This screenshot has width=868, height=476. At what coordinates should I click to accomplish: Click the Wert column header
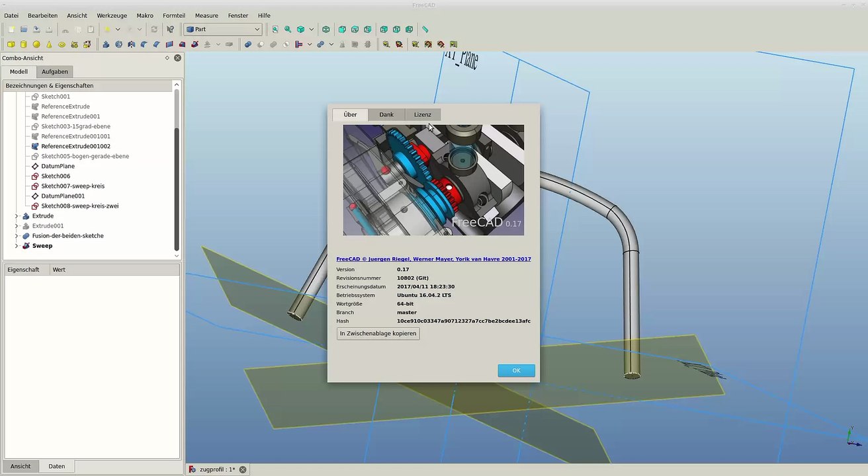click(x=115, y=270)
